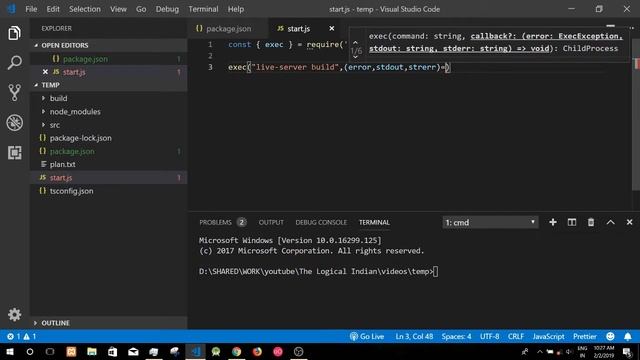The image size is (640, 360).
Task: Open File Explorer from taskbar
Action: pyautogui.click(x=92, y=351)
